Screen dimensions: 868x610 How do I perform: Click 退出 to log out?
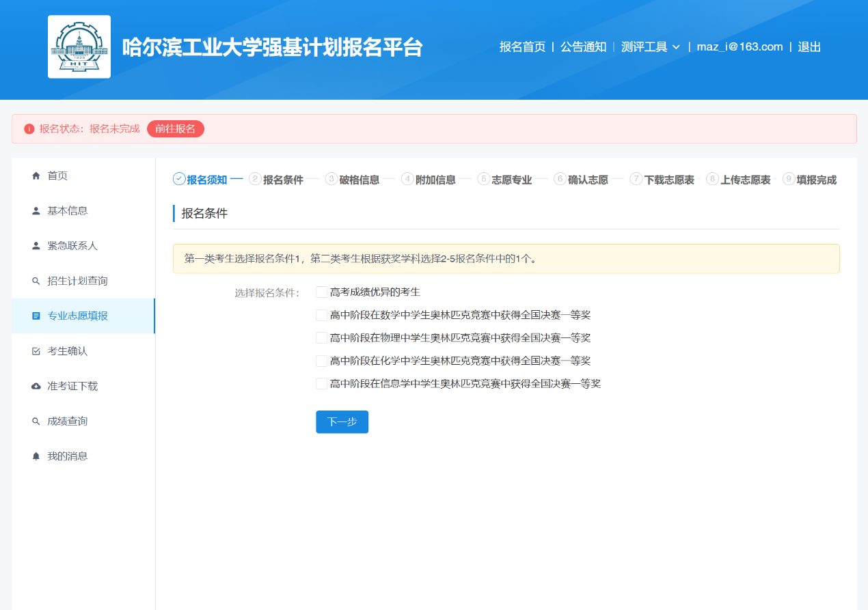coord(809,47)
